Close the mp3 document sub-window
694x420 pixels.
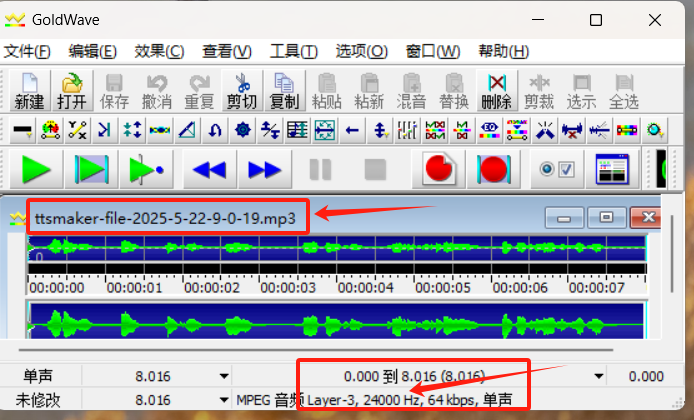[646, 218]
